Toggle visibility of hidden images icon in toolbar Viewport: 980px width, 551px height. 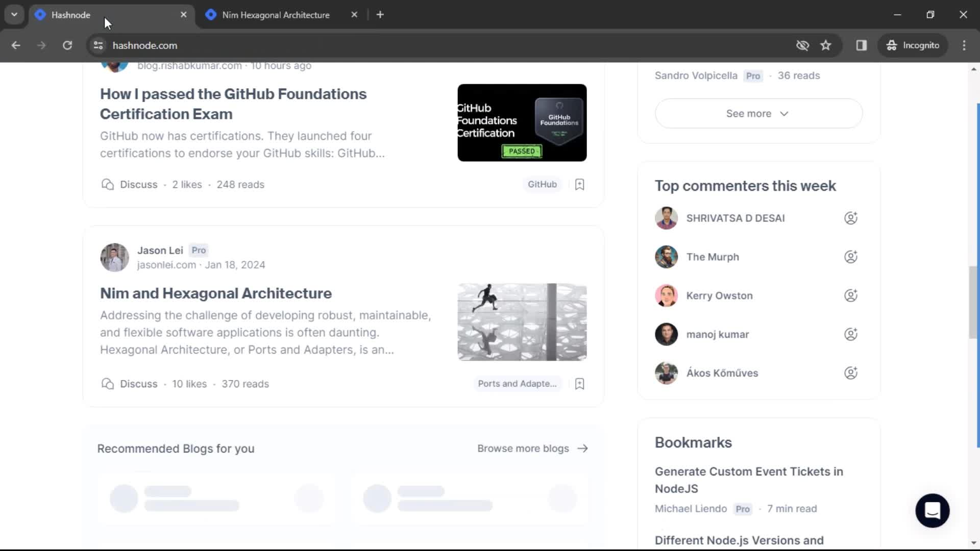point(802,45)
